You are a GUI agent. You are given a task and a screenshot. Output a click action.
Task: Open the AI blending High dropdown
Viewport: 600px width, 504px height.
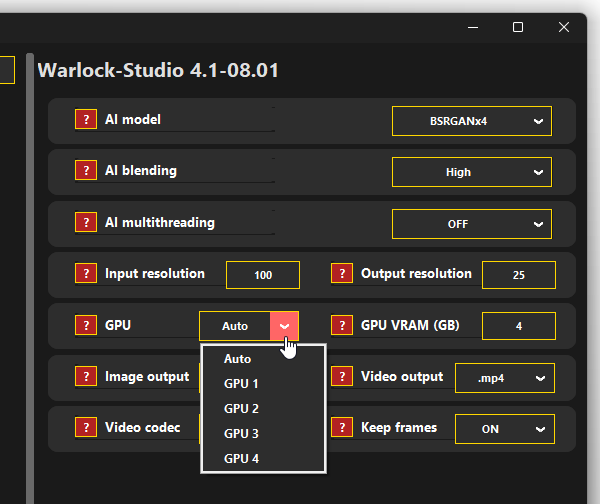coord(472,172)
